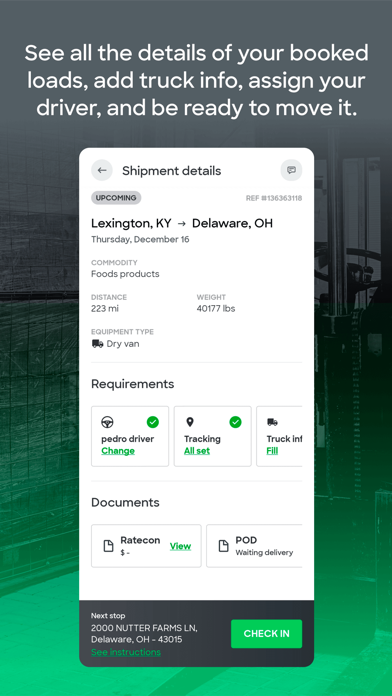
Task: Click the Foods products commodity value
Action: click(x=125, y=274)
